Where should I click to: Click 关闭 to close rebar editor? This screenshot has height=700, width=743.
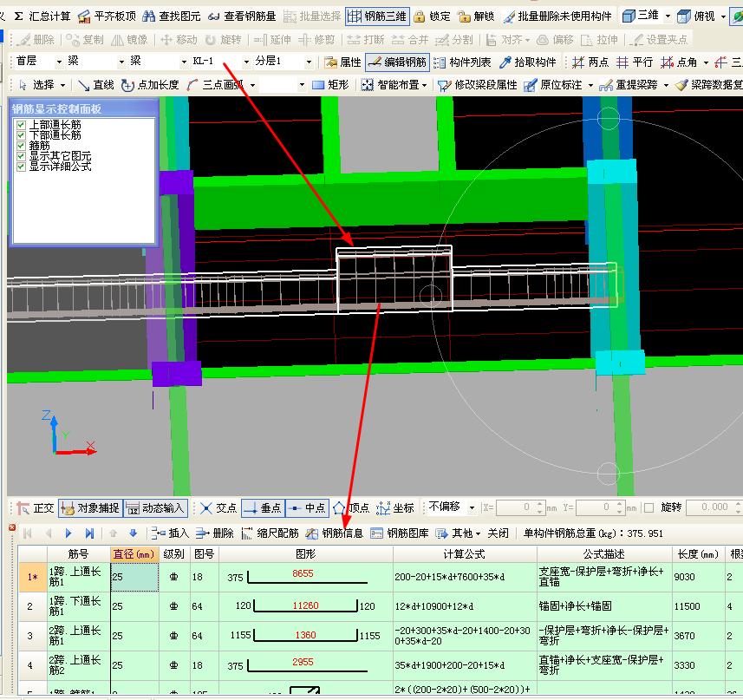[x=498, y=533]
